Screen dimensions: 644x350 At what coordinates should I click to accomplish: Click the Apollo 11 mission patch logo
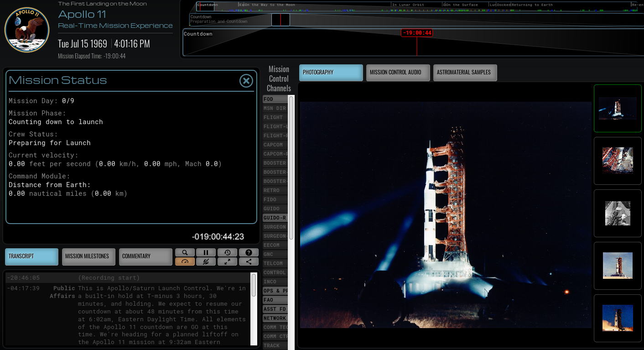tap(26, 30)
